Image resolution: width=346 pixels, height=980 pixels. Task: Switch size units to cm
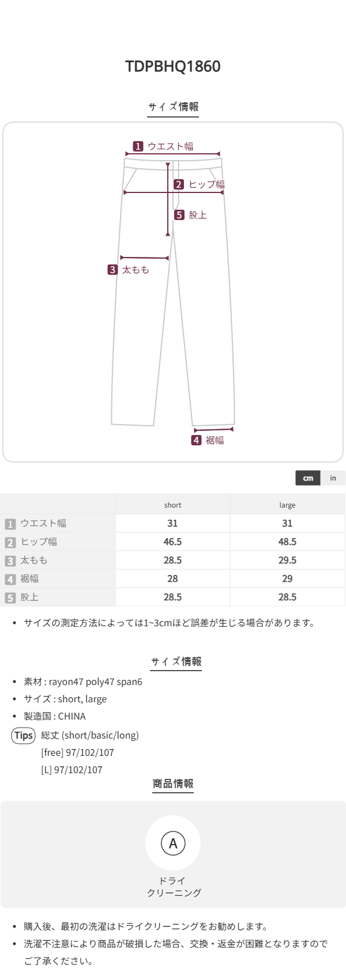(308, 478)
